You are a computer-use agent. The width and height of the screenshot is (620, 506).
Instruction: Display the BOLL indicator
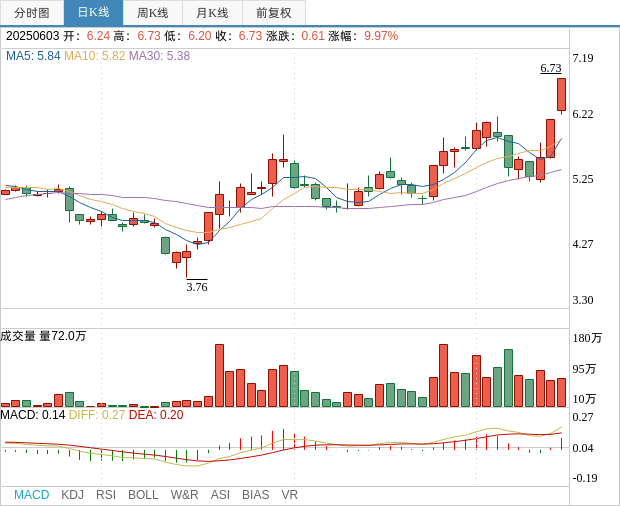[x=143, y=495]
